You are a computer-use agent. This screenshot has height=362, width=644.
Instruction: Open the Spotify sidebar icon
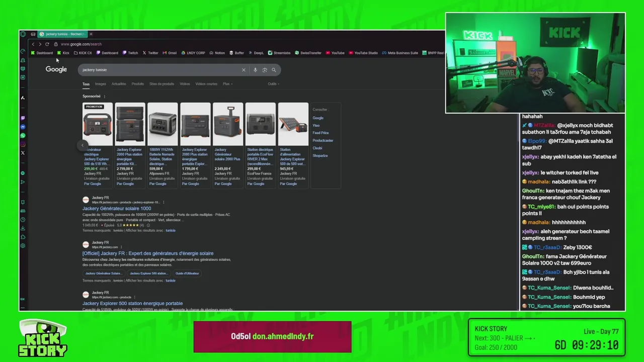point(23,173)
